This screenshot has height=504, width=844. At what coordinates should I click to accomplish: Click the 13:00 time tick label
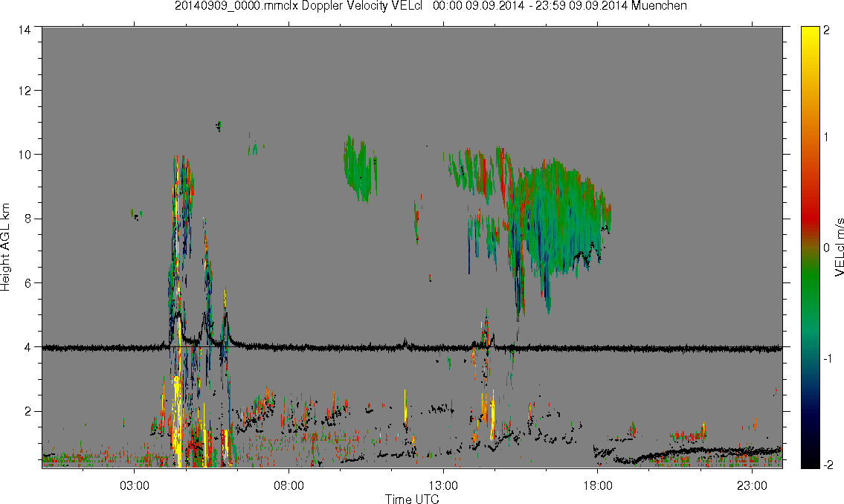(443, 485)
